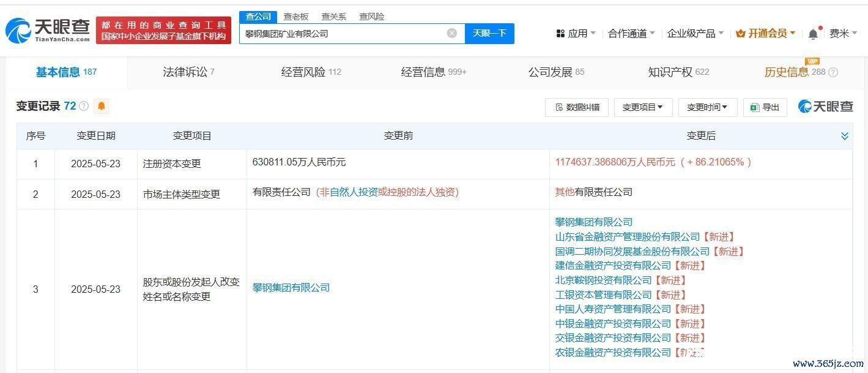
Task: Click the 导出 export button
Action: (765, 107)
